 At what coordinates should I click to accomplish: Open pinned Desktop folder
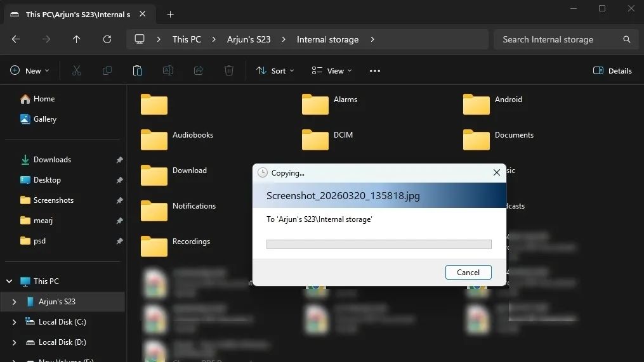41,180
